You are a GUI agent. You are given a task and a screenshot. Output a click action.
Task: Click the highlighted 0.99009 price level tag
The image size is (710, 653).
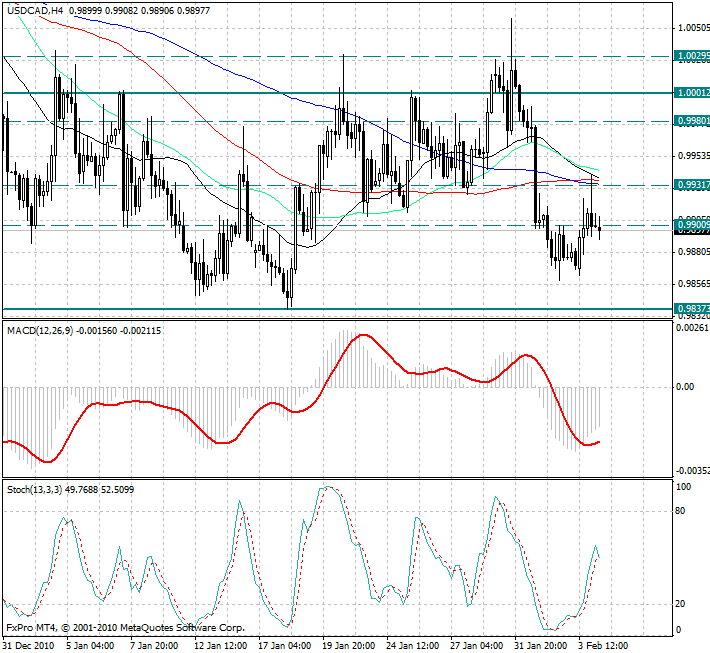[x=692, y=225]
